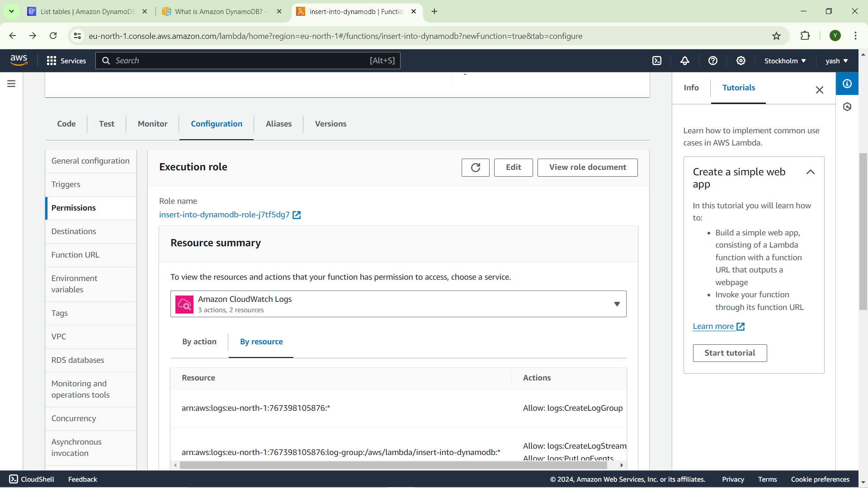Viewport: 868px width, 488px height.
Task: Open the AWS settings gear icon
Action: click(741, 61)
